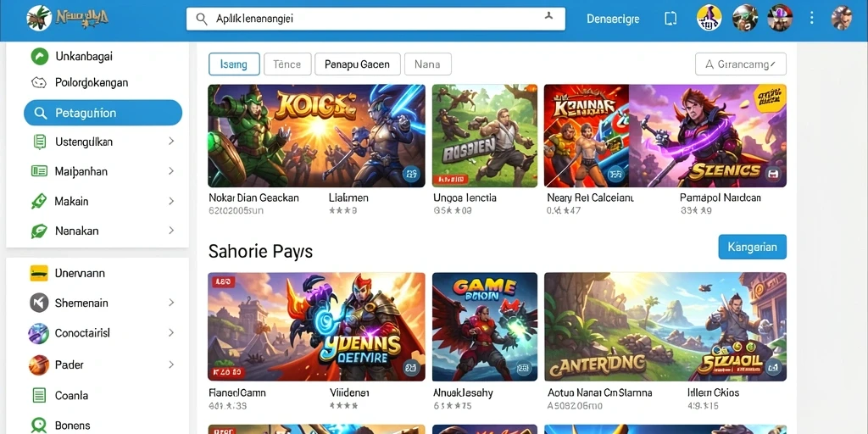Click the Poilordokangan sidebar icon

(39, 83)
